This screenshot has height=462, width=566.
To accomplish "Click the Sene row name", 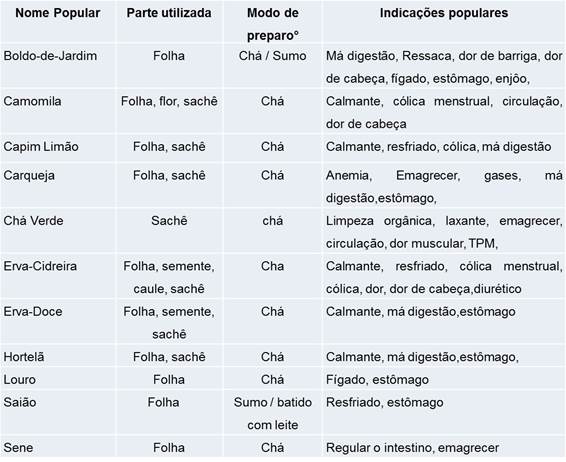I will tap(18, 448).
